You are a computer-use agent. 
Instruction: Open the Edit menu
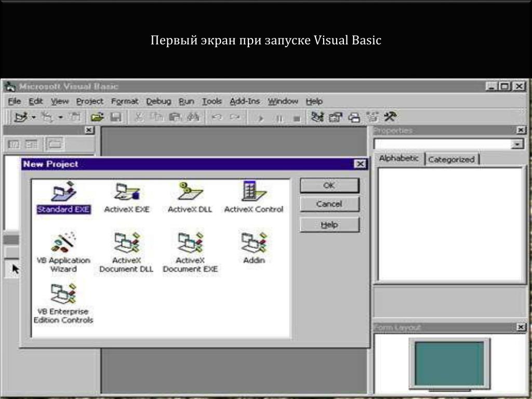tap(36, 101)
